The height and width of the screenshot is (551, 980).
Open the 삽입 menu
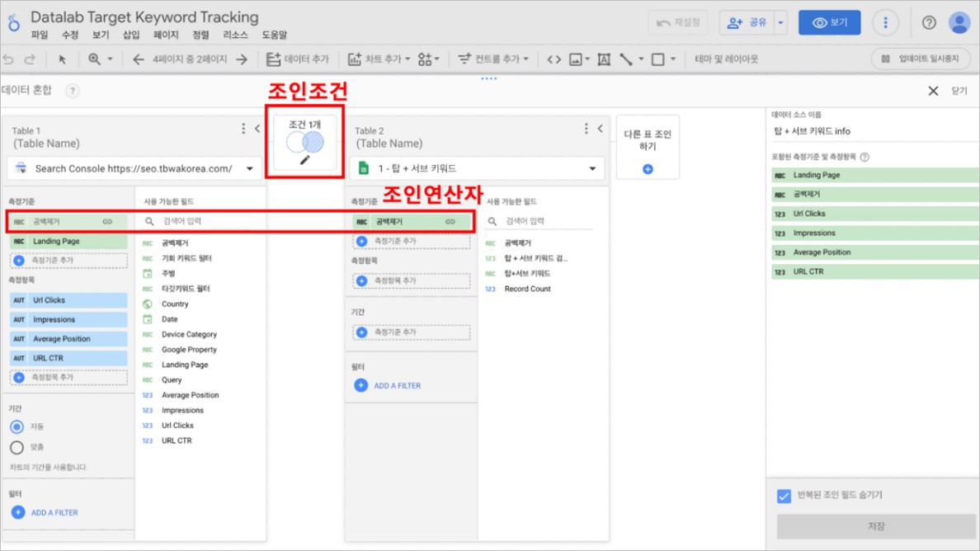130,35
